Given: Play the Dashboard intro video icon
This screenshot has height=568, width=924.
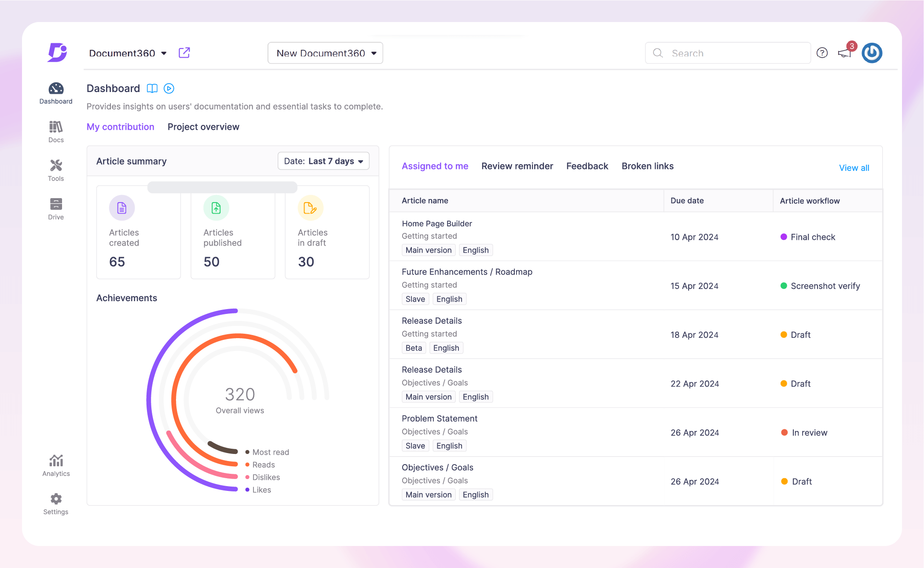Looking at the screenshot, I should [x=169, y=89].
